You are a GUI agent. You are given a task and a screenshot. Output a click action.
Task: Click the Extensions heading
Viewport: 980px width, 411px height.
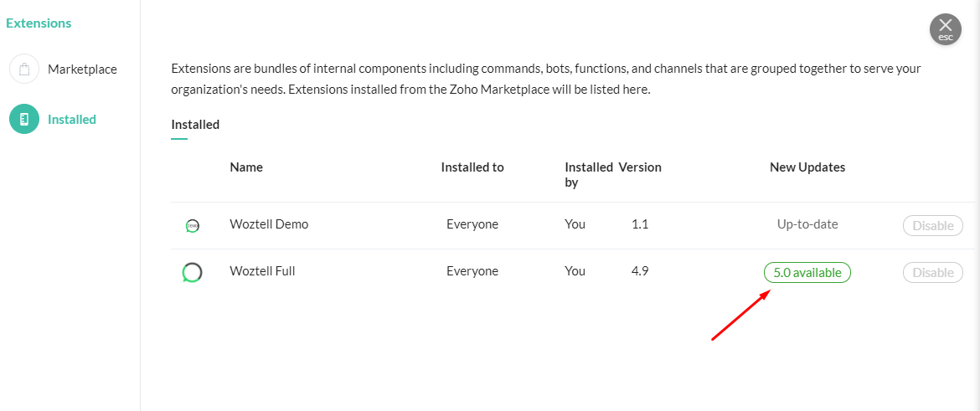coord(39,23)
